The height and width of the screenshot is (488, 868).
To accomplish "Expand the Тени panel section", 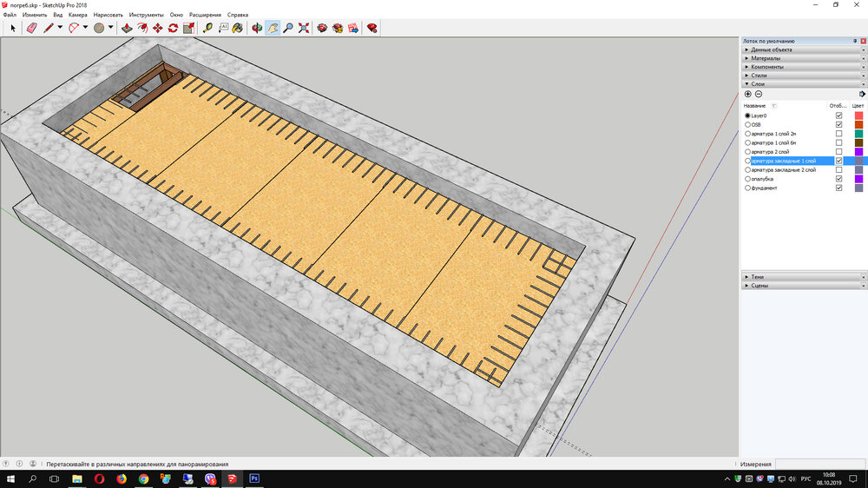I will pyautogui.click(x=759, y=276).
